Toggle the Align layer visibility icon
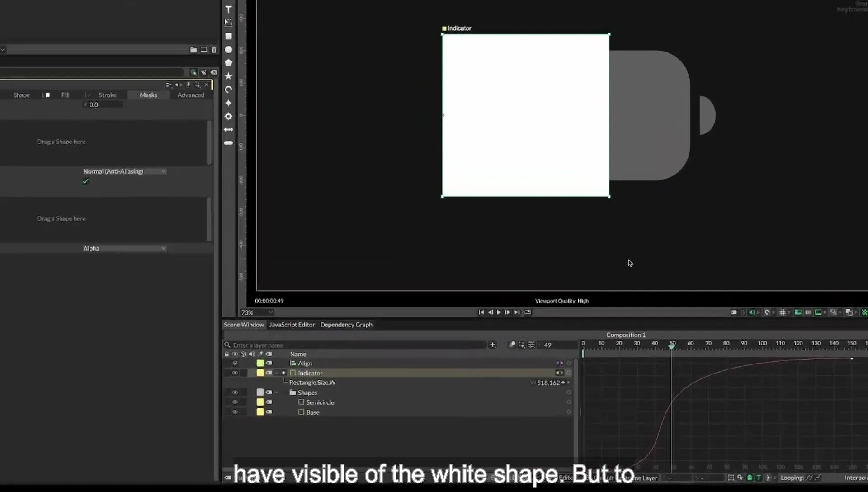Screen dimensions: 868x492 coord(235,363)
